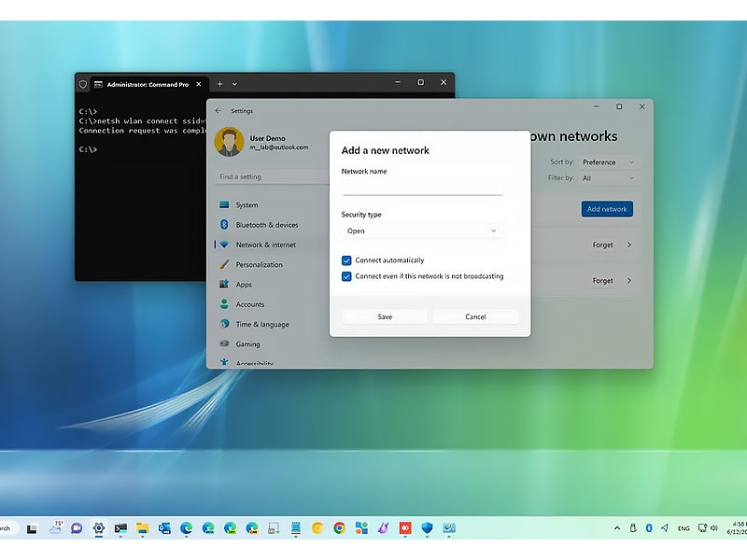Screen dimensions: 747x560
Task: Click the USB eject tray icon
Action: click(633, 528)
